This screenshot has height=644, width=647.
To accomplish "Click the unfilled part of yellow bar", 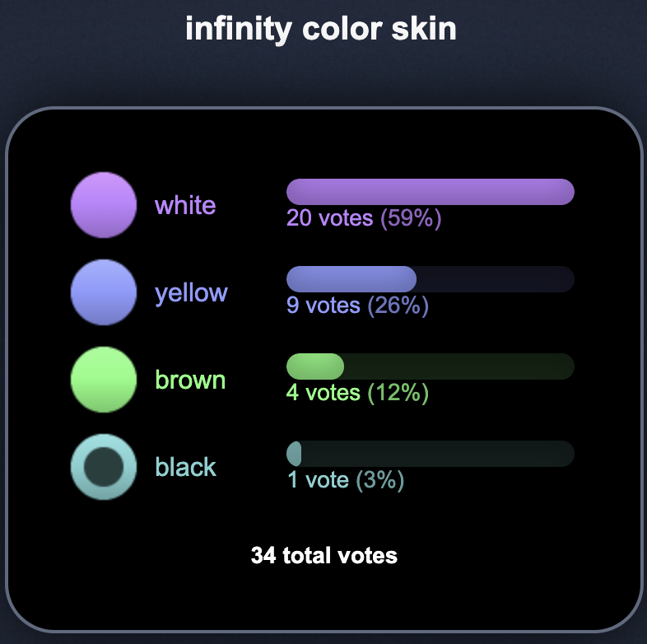I will pyautogui.click(x=496, y=279).
